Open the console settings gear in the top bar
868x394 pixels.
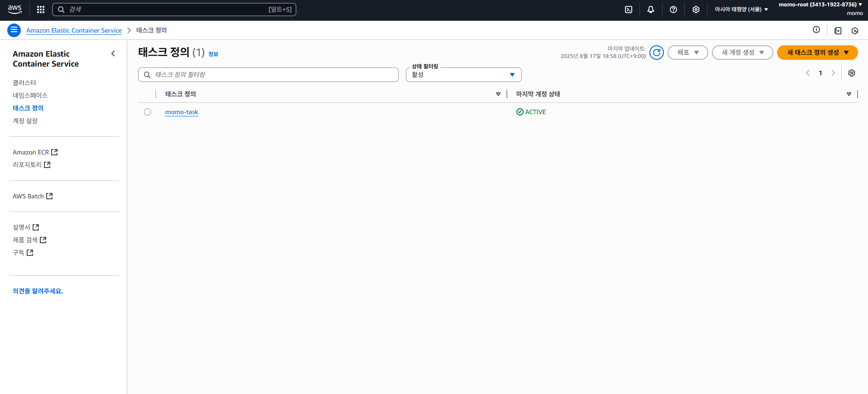coord(696,10)
